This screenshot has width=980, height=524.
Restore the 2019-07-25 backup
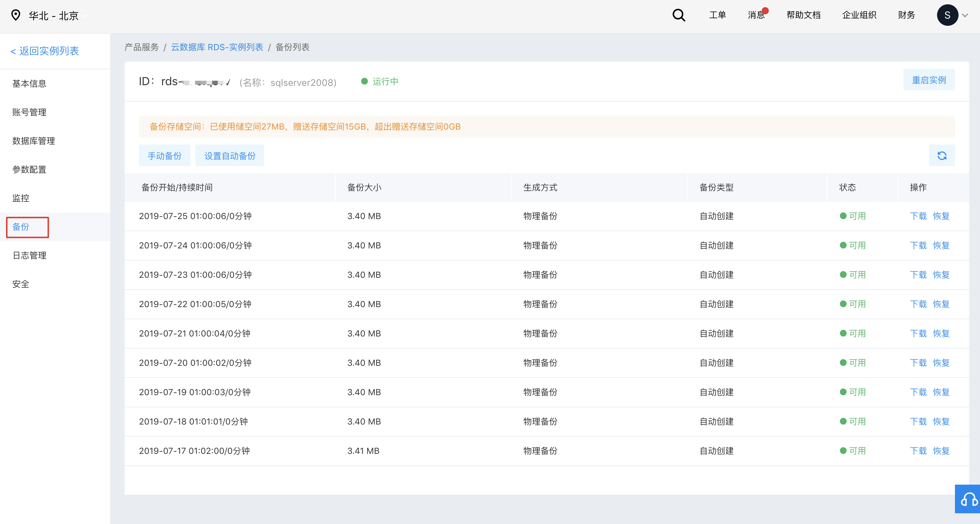941,216
